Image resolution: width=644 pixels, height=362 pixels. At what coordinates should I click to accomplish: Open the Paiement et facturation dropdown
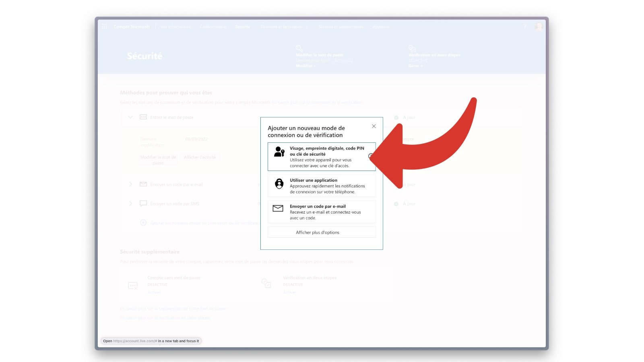point(284,27)
